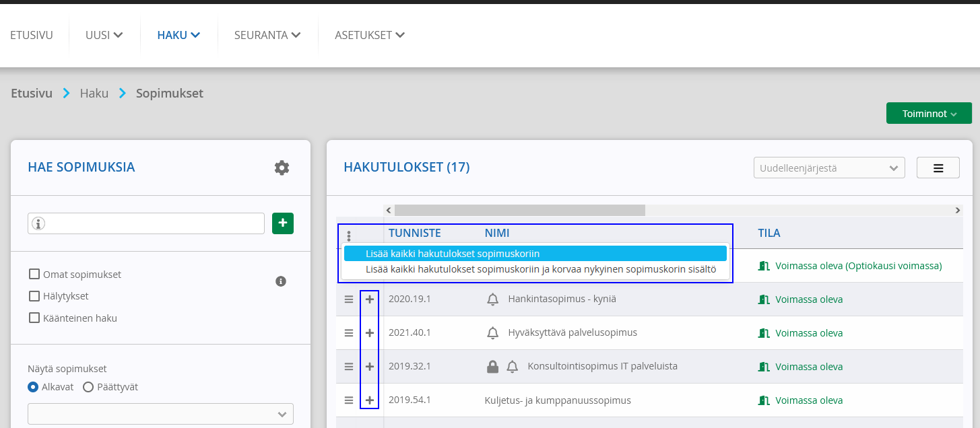980x428 pixels.
Task: Open the Uudelleenjärjestä dropdown
Action: [829, 168]
